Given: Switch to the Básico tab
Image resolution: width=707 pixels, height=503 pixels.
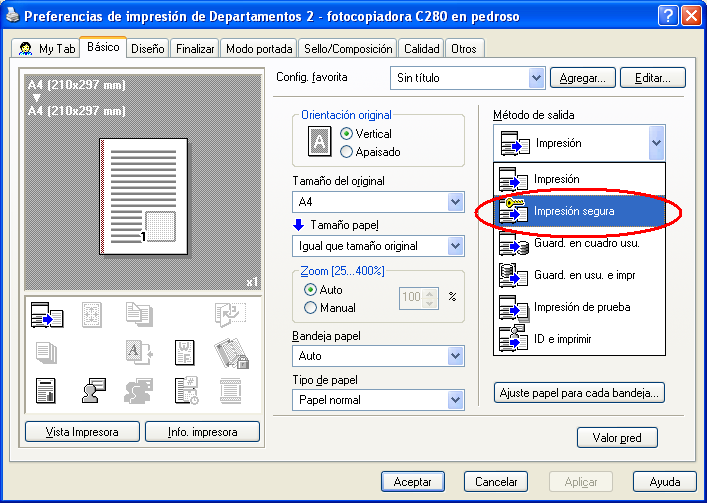Looking at the screenshot, I should 103,47.
